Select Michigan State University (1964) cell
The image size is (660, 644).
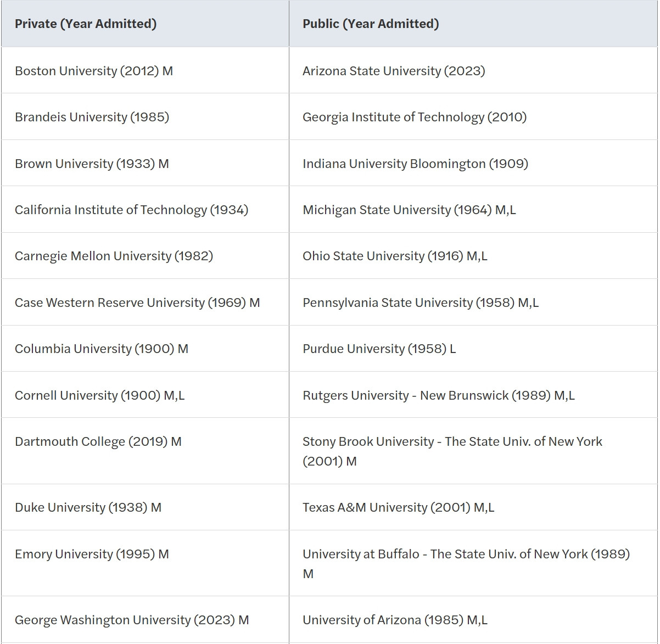click(x=473, y=210)
